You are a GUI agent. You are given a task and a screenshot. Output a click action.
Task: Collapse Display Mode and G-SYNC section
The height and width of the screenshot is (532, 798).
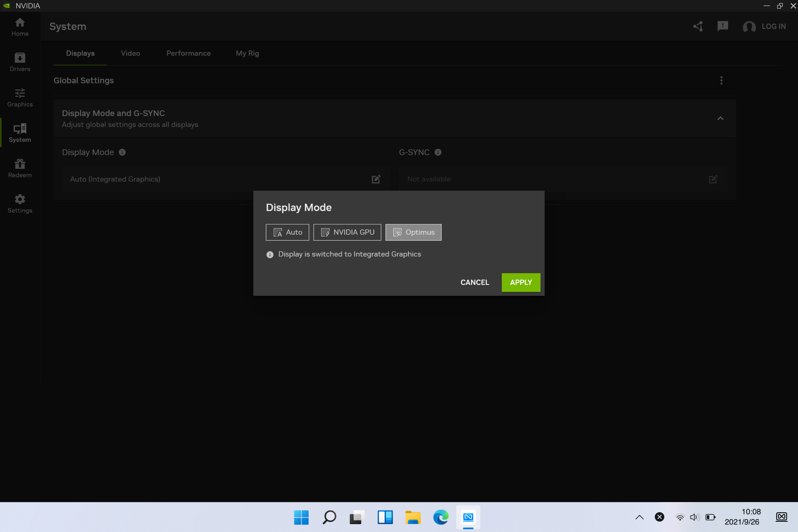pyautogui.click(x=720, y=118)
